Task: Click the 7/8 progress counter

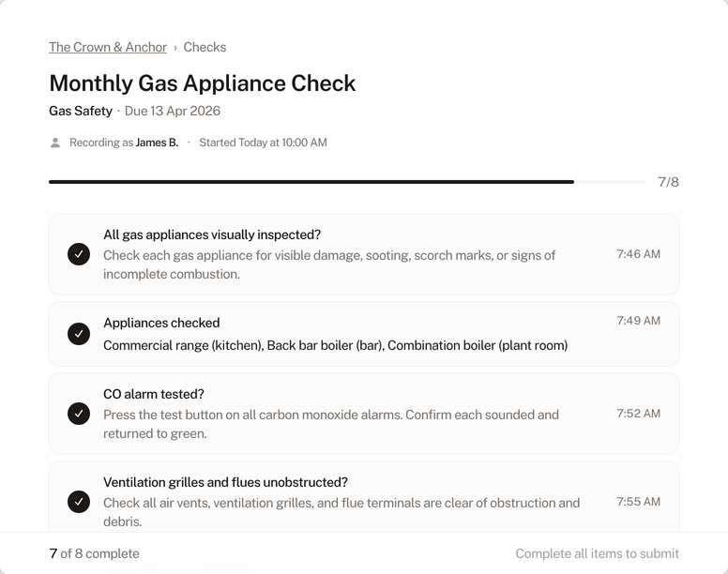Action: (x=668, y=182)
